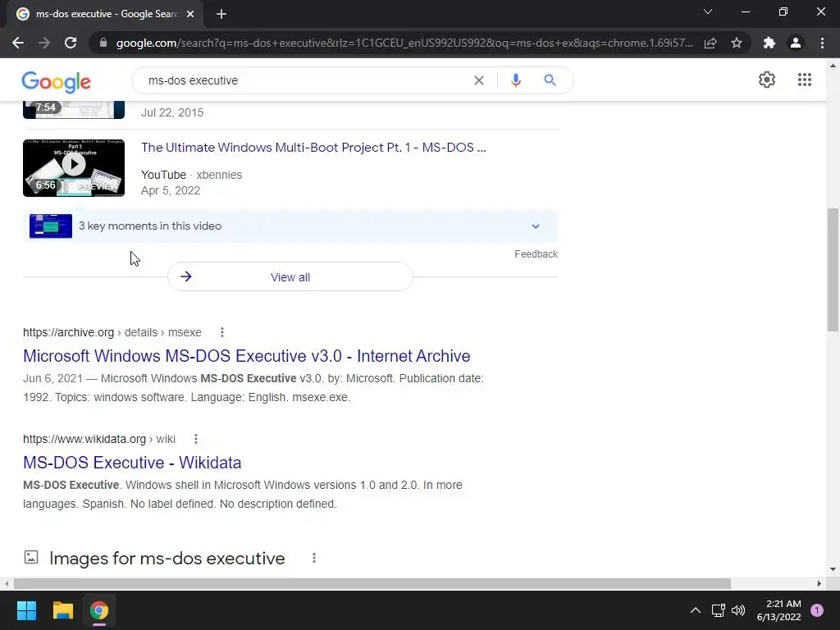The height and width of the screenshot is (630, 840).
Task: Open the clock showing 2:21 AM
Action: tap(779, 610)
